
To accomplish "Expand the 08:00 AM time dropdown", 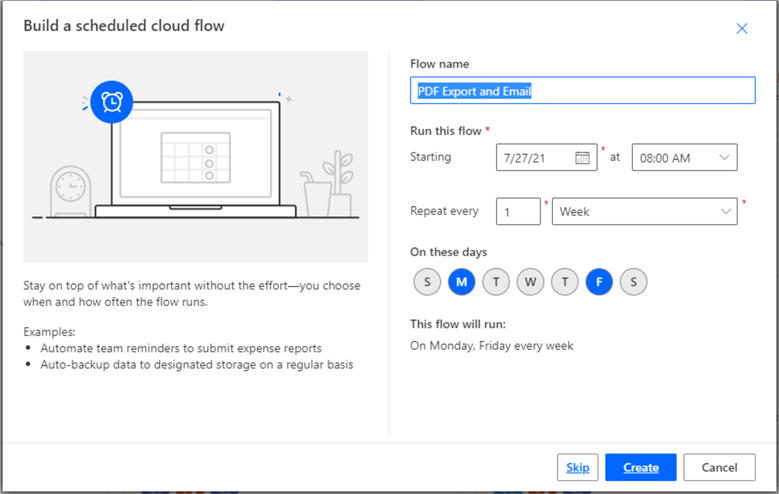I will pos(684,157).
